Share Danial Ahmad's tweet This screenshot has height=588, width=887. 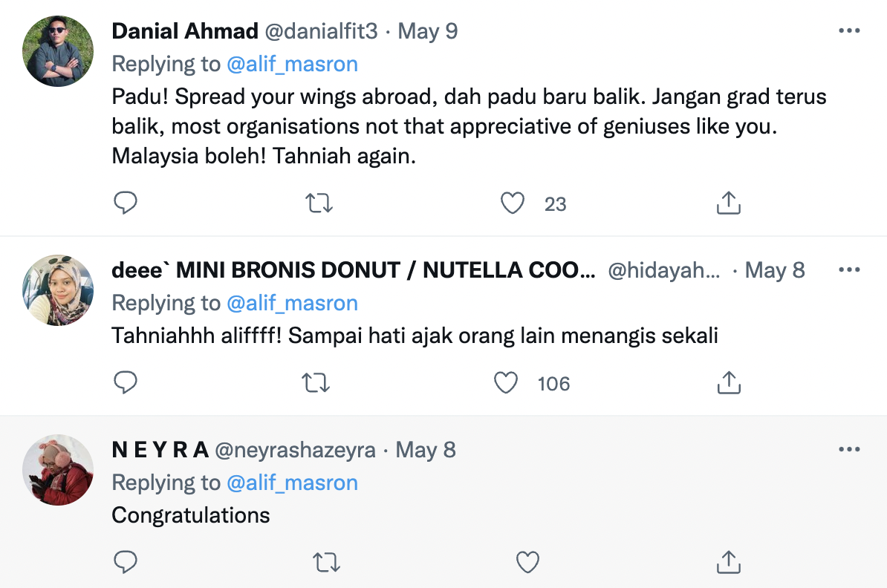point(729,203)
